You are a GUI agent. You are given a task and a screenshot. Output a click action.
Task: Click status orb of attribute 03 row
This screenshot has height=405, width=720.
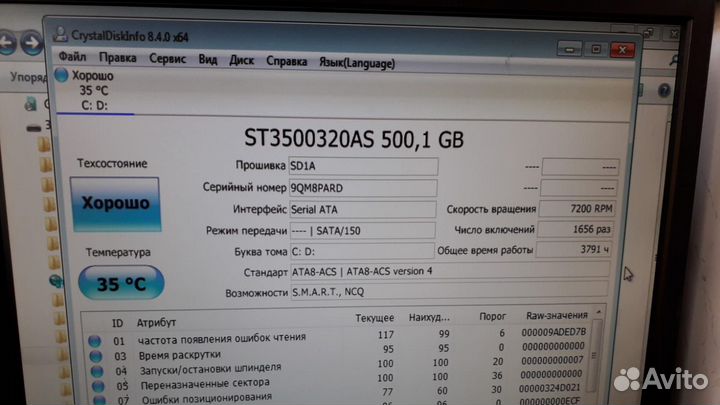pos(96,356)
